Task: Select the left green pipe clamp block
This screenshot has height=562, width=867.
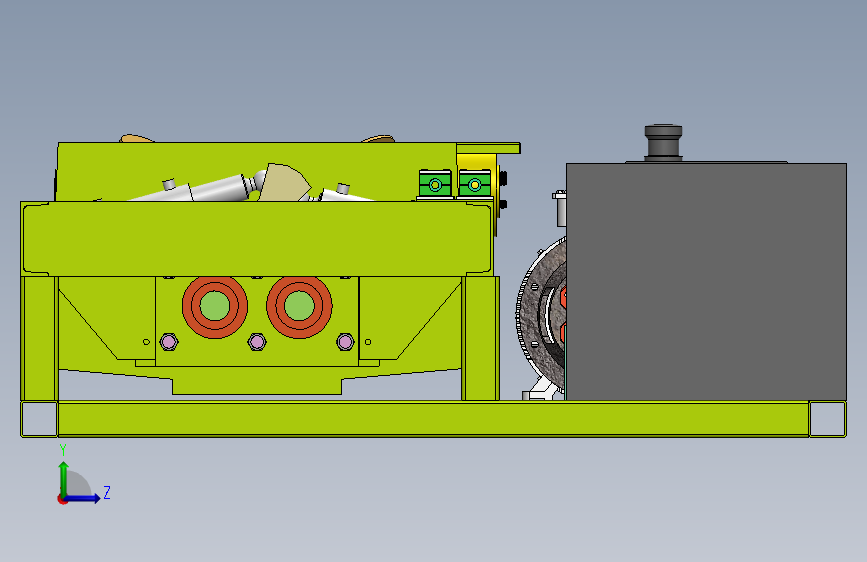Action: pyautogui.click(x=435, y=184)
